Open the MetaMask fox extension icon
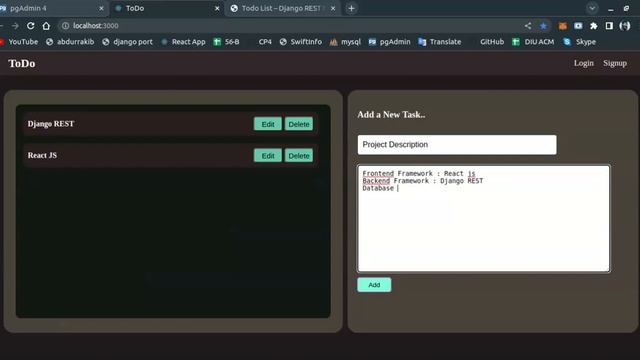Viewport: 640px width, 360px height. (x=562, y=26)
